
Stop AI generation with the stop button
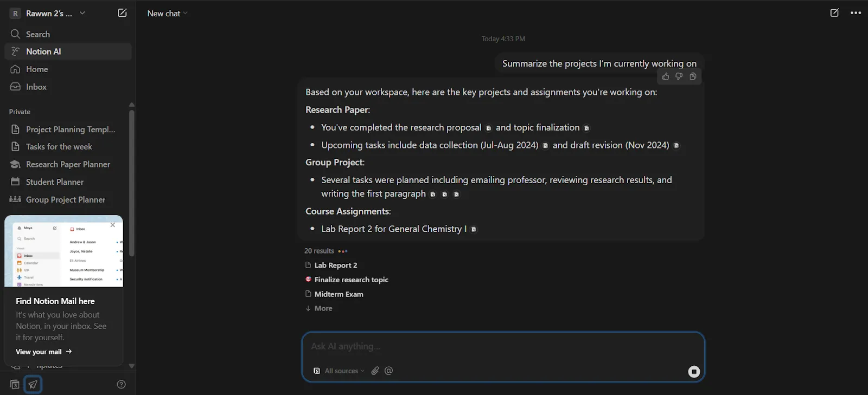click(x=694, y=372)
